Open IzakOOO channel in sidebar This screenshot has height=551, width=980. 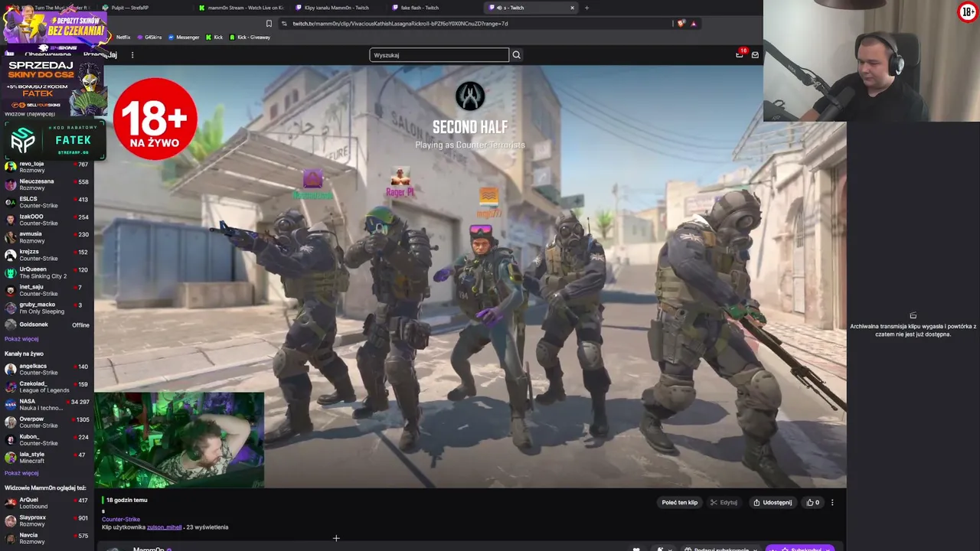(46, 220)
